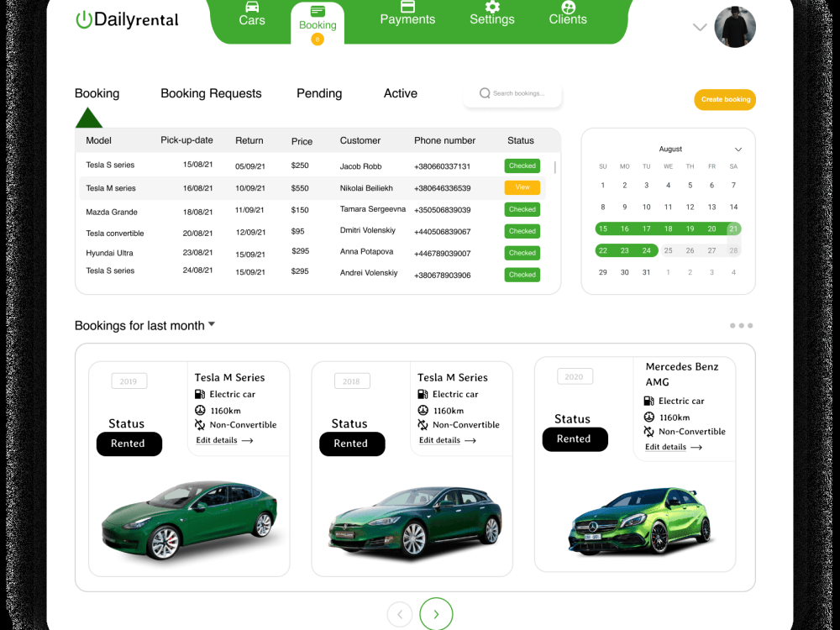Viewport: 840px width, 630px height.
Task: Click non-convertible icon on 2018 Tesla card
Action: [x=423, y=425]
